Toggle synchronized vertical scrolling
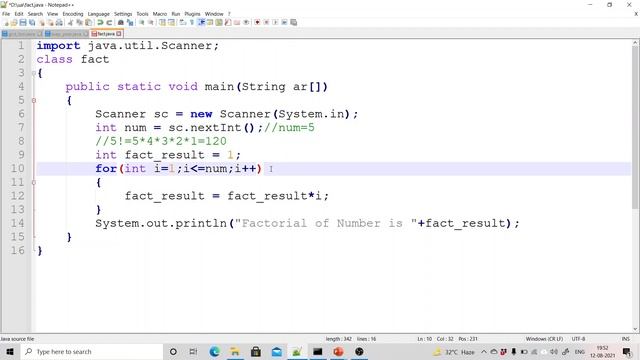Image resolution: width=640 pixels, height=360 pixels. pos(162,22)
